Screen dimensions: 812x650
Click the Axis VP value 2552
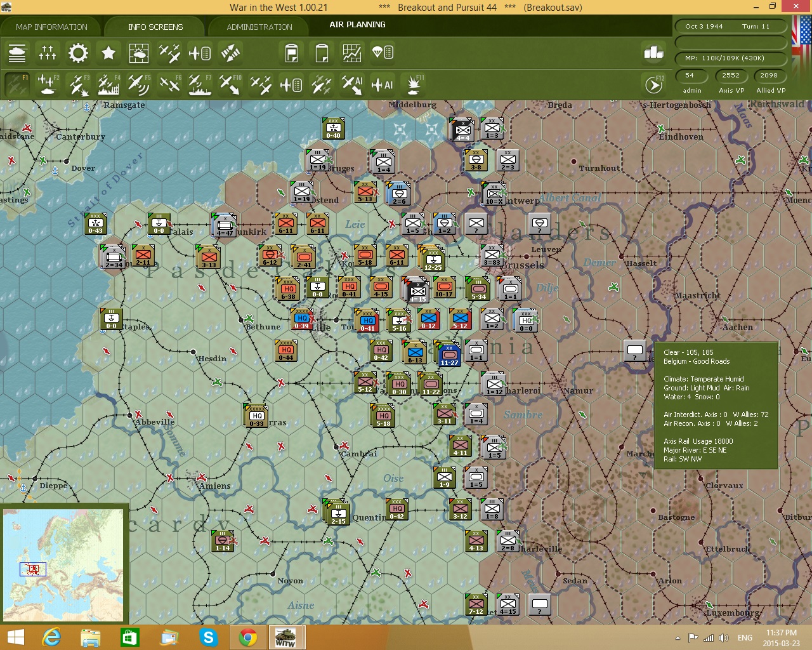point(731,76)
